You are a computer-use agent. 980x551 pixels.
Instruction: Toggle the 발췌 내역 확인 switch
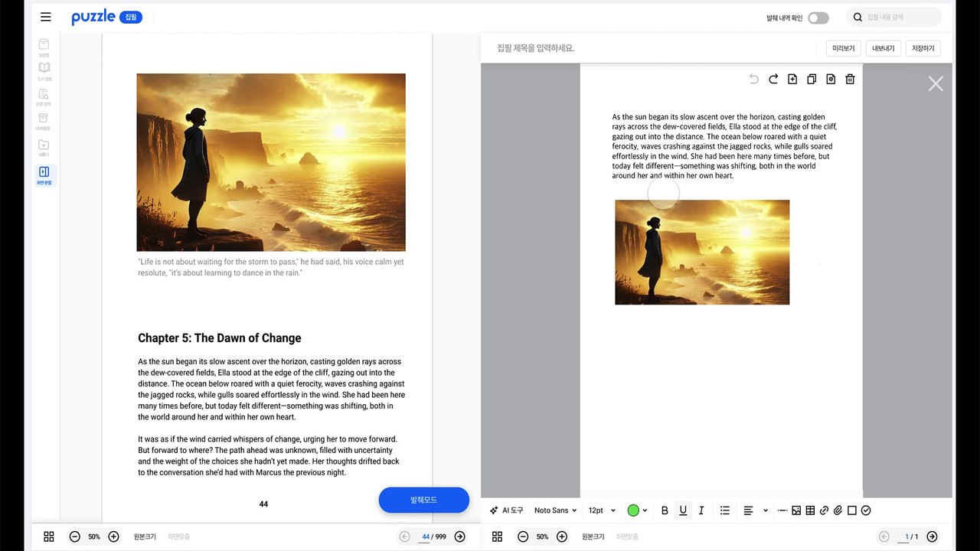tap(818, 18)
